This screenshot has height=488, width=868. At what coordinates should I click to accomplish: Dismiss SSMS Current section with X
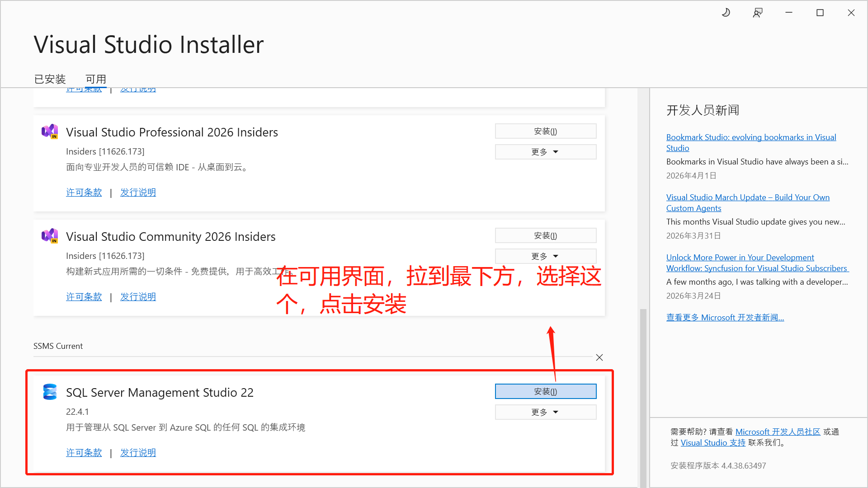599,357
